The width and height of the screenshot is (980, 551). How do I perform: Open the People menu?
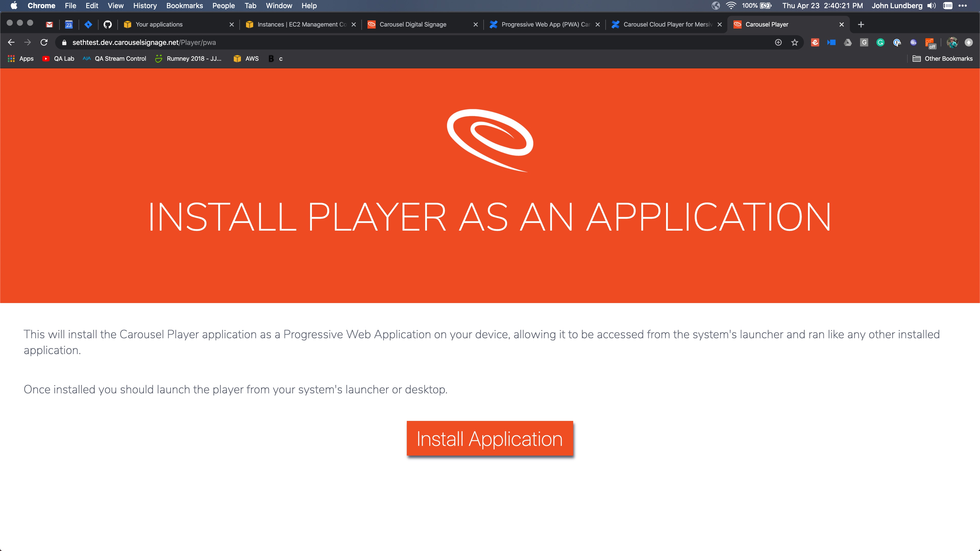(223, 6)
